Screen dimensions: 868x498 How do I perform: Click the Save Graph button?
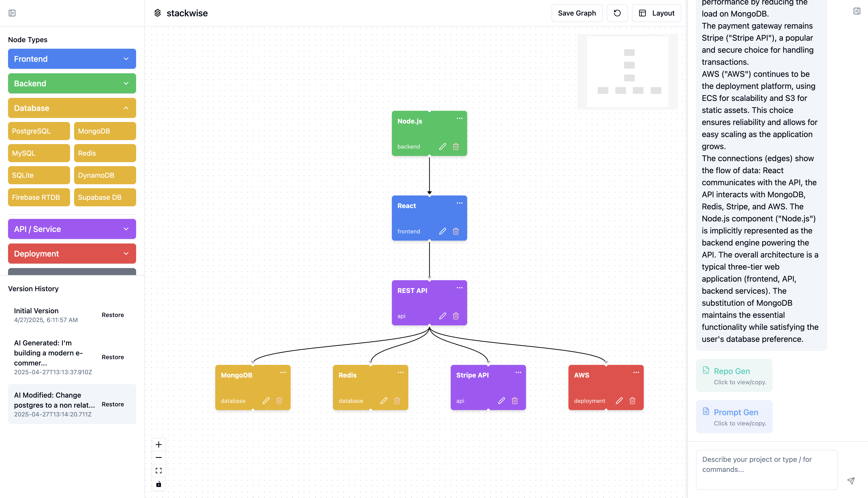click(577, 13)
